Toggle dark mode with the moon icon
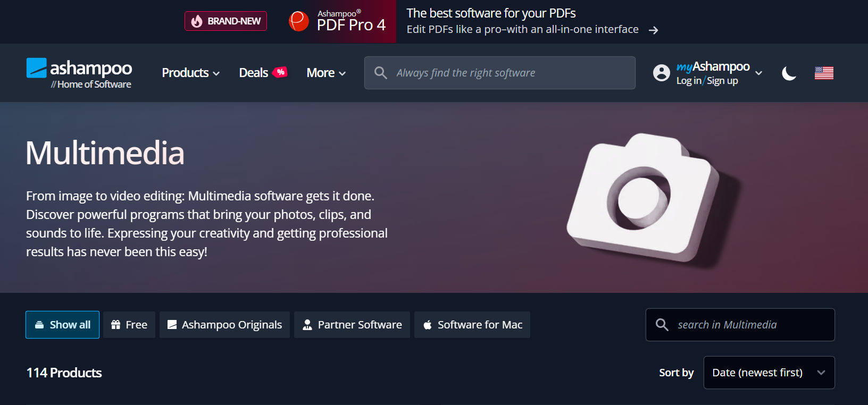The image size is (868, 405). [x=789, y=73]
